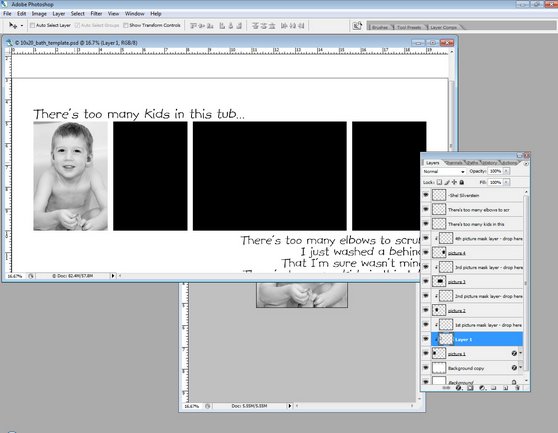Open the Fill slider arrow
Image resolution: width=558 pixels, height=433 pixels.
coord(506,182)
